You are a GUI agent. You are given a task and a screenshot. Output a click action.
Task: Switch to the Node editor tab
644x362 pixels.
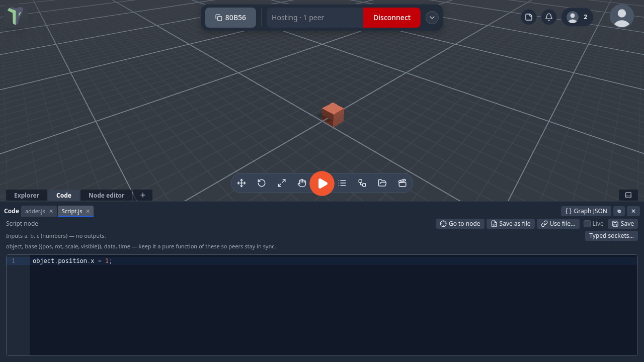click(x=106, y=195)
